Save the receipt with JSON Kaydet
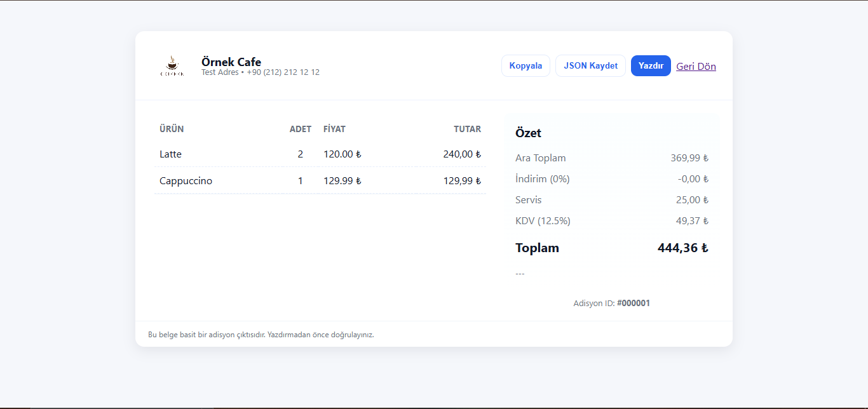868x409 pixels. click(x=590, y=66)
